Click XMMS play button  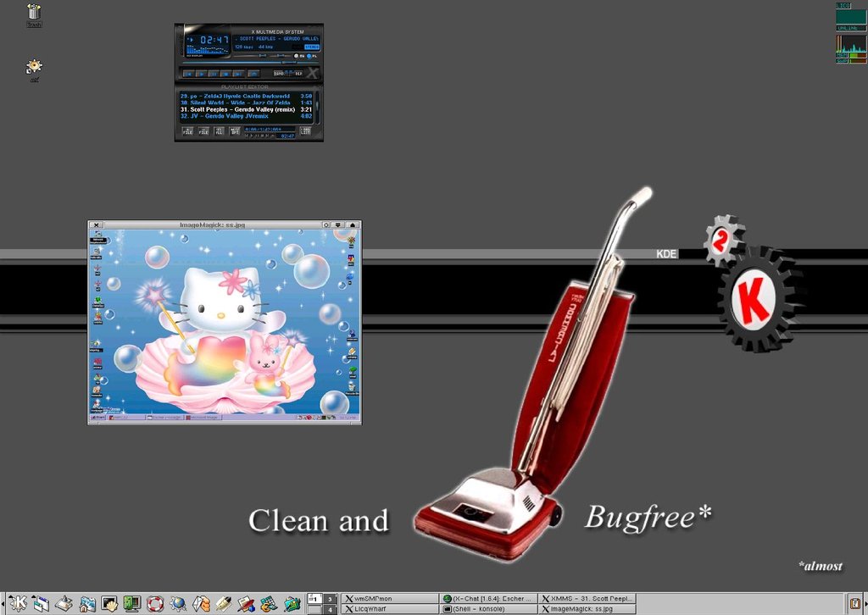coord(201,74)
